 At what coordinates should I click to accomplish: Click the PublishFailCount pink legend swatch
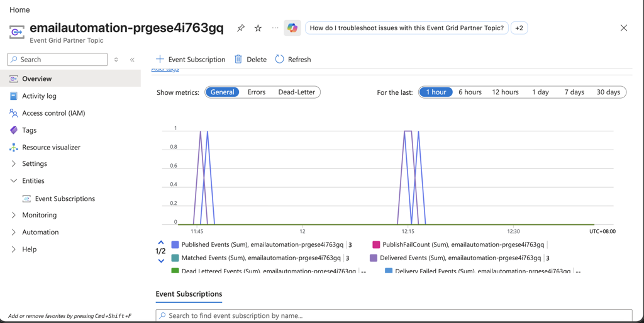pyautogui.click(x=376, y=244)
